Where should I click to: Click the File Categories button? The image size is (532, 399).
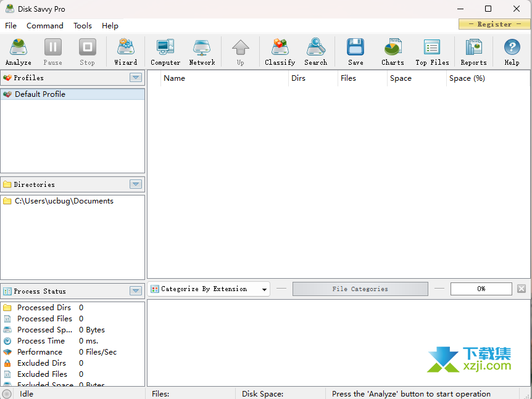(360, 289)
